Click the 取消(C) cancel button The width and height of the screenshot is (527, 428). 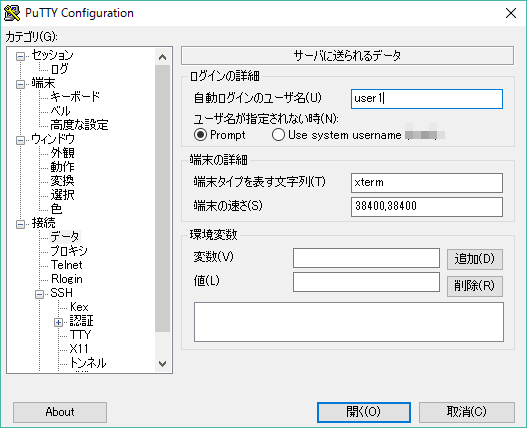(x=467, y=412)
